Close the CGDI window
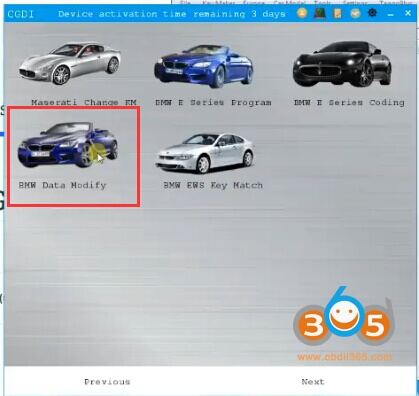Screen dimensions: 419x396 408,13
